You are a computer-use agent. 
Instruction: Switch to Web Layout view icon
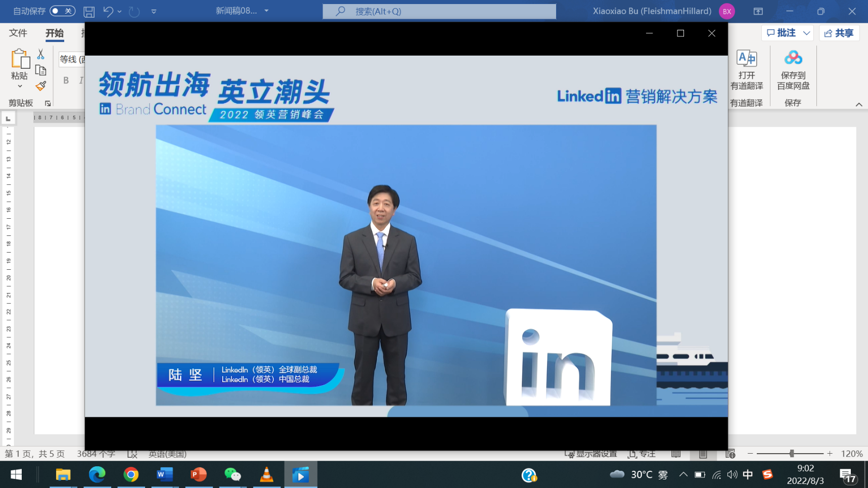point(730,454)
